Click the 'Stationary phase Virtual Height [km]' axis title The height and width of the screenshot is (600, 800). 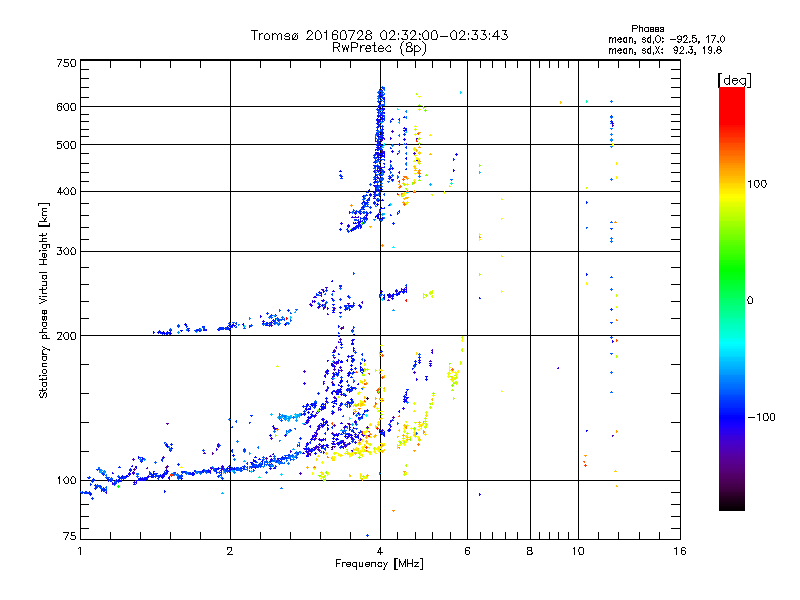tap(44, 301)
